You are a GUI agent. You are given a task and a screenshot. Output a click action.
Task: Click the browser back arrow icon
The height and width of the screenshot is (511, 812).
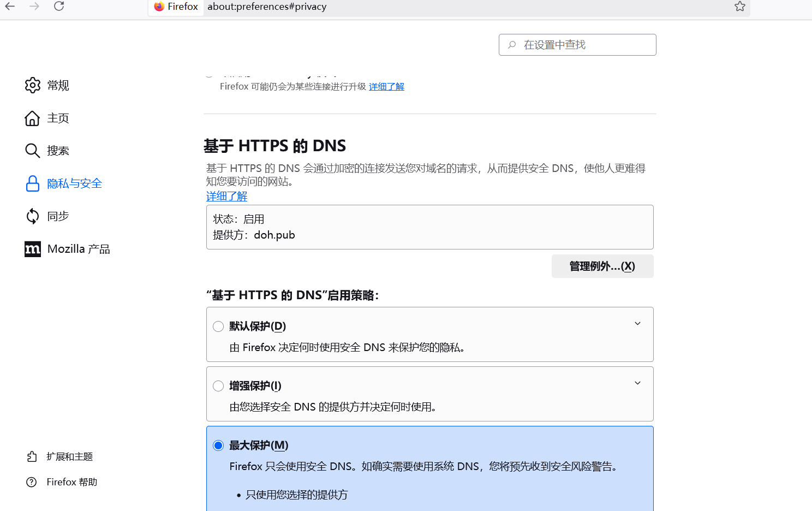click(x=10, y=7)
